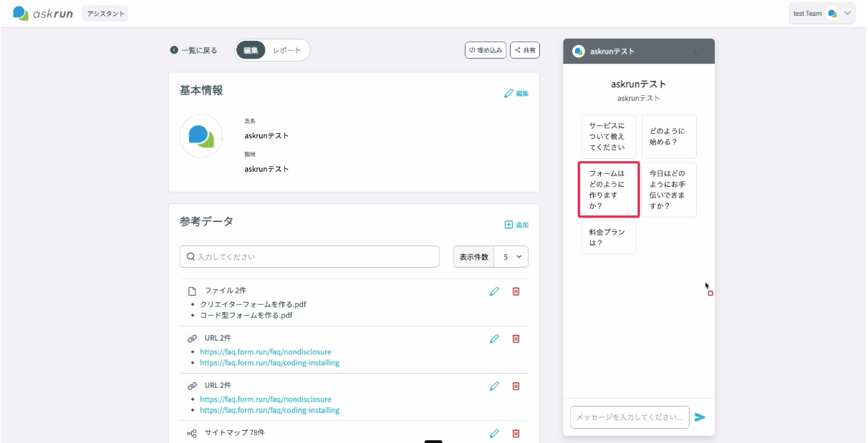Switch to the レポート toggle option
Image resolution: width=868 pixels, height=443 pixels.
click(x=286, y=50)
